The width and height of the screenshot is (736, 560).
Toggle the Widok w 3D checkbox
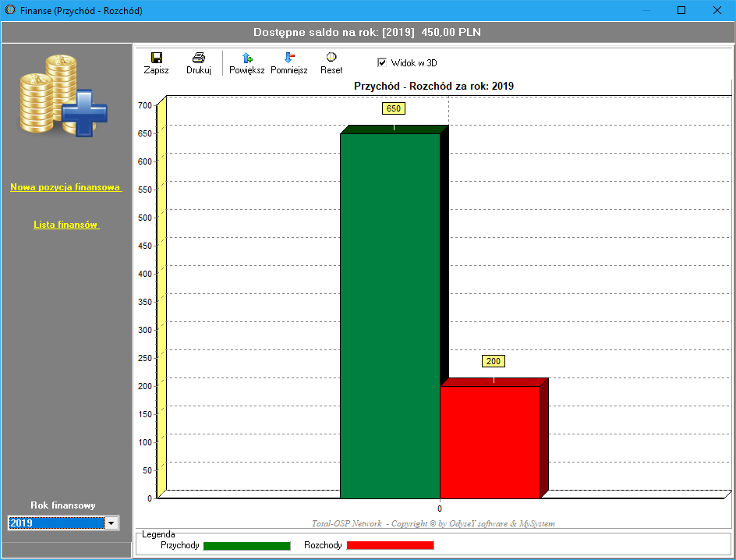click(x=382, y=62)
